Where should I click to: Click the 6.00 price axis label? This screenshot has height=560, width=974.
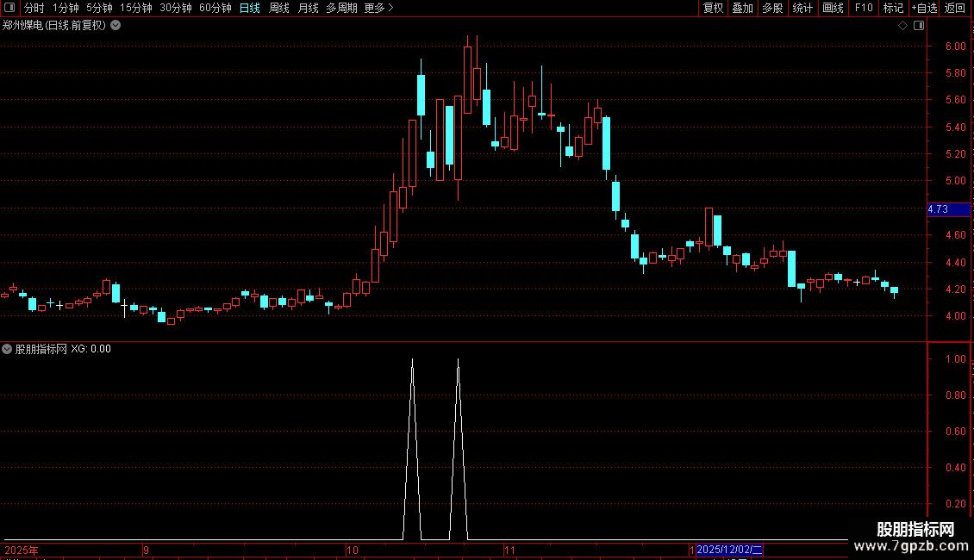click(x=956, y=46)
